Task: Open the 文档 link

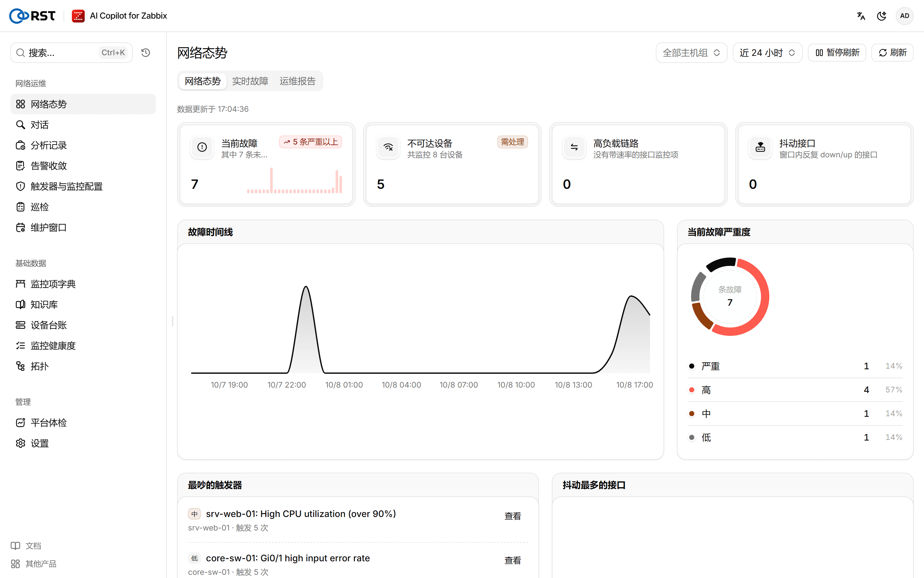Action: click(x=26, y=546)
